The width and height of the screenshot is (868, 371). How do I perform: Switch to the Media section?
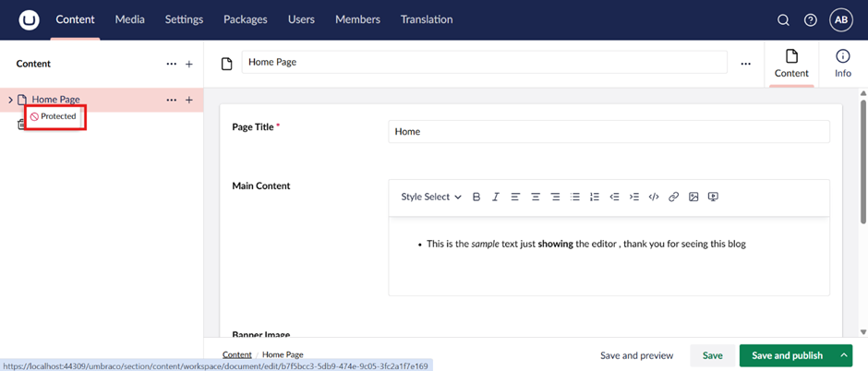(x=130, y=19)
